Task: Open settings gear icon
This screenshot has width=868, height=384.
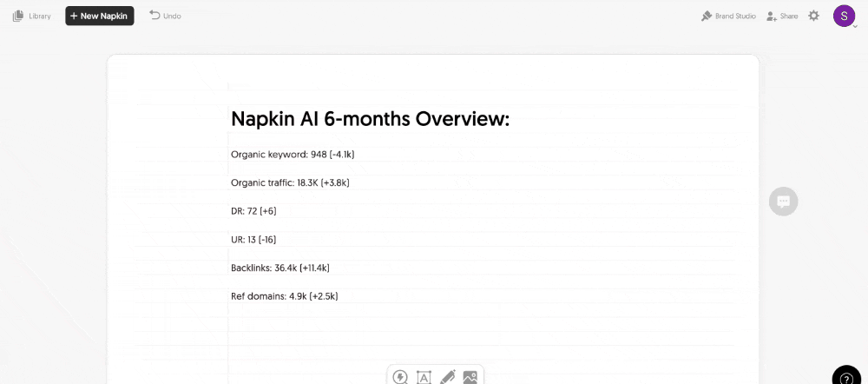Action: click(813, 16)
